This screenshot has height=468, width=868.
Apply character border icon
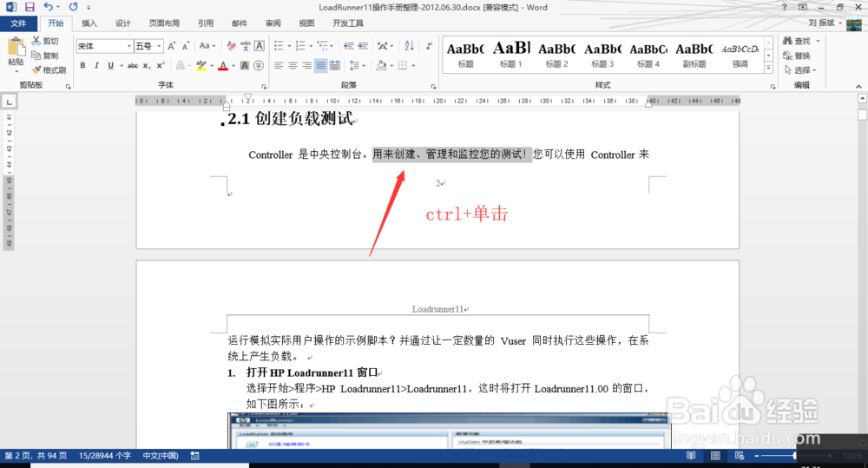click(x=259, y=46)
